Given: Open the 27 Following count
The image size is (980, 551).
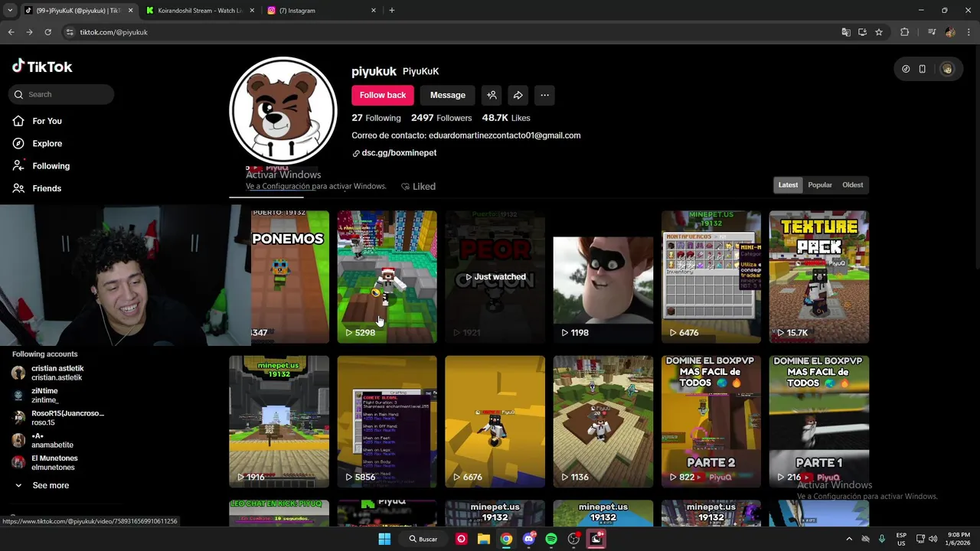Looking at the screenshot, I should [376, 118].
